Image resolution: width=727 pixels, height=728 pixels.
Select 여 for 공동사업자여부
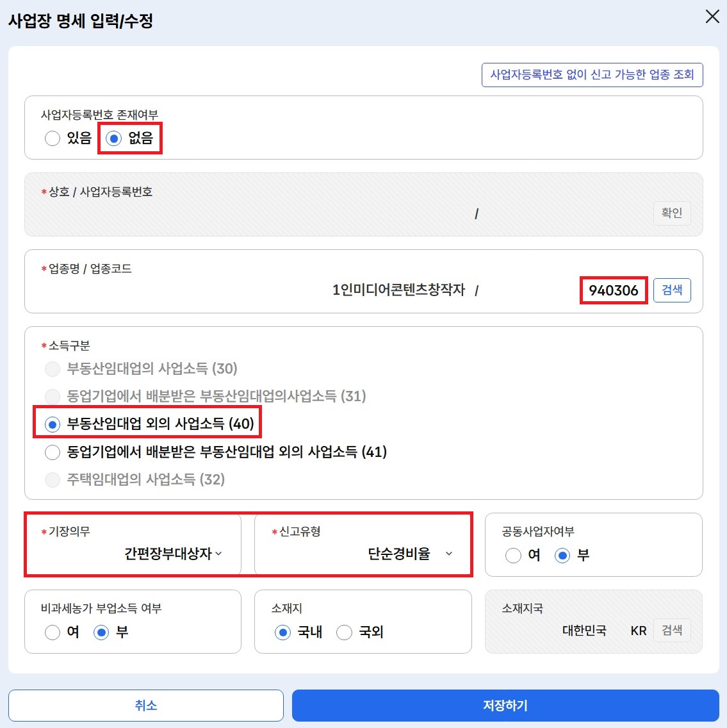click(x=512, y=555)
